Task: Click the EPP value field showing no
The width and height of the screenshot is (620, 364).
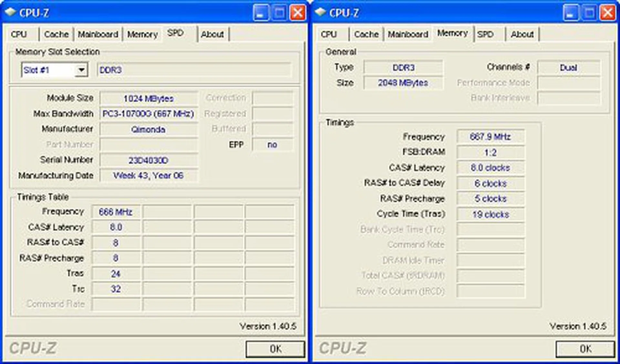Action: point(273,145)
